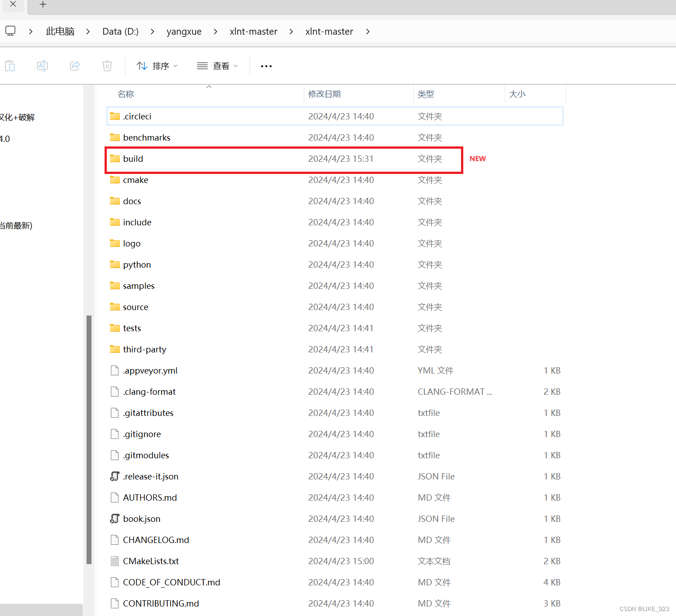The height and width of the screenshot is (616, 676).
Task: Navigate to yangxue in breadcrumb
Action: click(x=184, y=32)
